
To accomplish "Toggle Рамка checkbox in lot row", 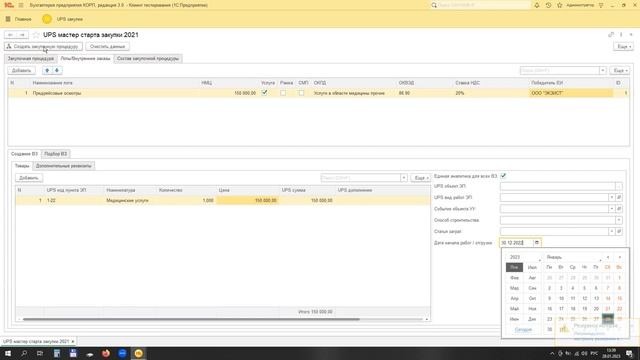I will pyautogui.click(x=283, y=93).
